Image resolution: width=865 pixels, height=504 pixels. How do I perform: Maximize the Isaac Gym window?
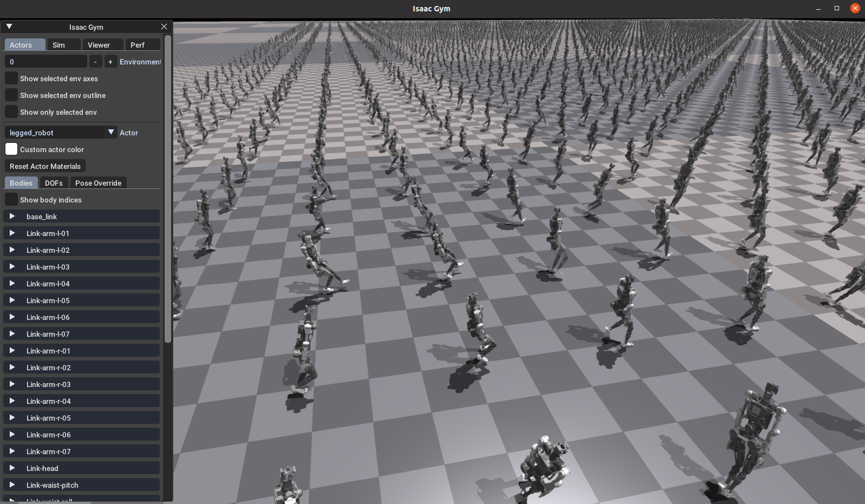[x=837, y=9]
